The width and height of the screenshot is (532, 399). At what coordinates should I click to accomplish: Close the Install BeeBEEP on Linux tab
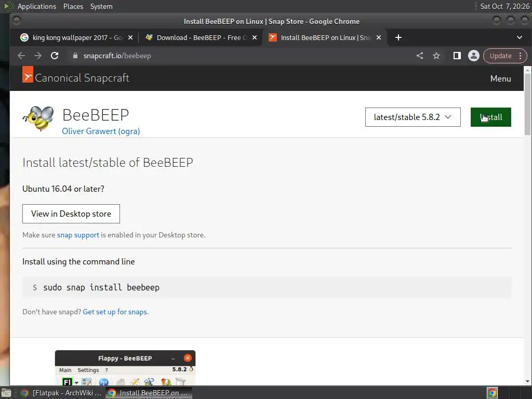tap(379, 37)
